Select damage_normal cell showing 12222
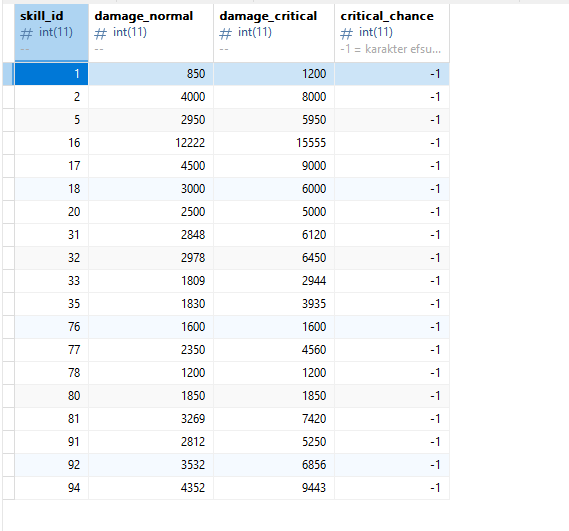 pyautogui.click(x=151, y=143)
